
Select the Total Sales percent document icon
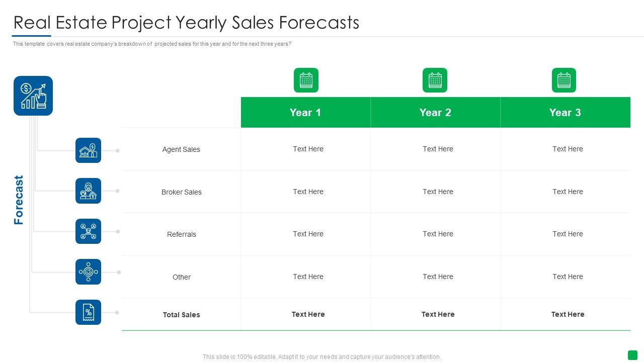pyautogui.click(x=88, y=312)
